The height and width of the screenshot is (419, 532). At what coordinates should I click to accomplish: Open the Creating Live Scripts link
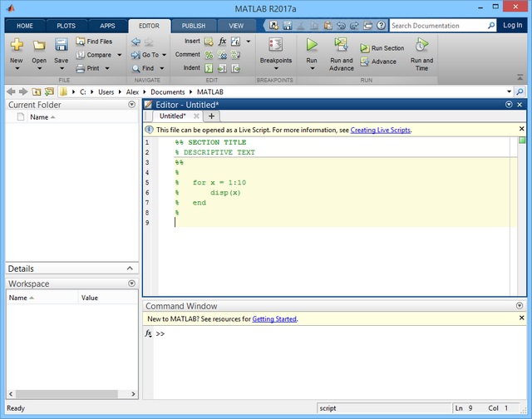click(380, 130)
